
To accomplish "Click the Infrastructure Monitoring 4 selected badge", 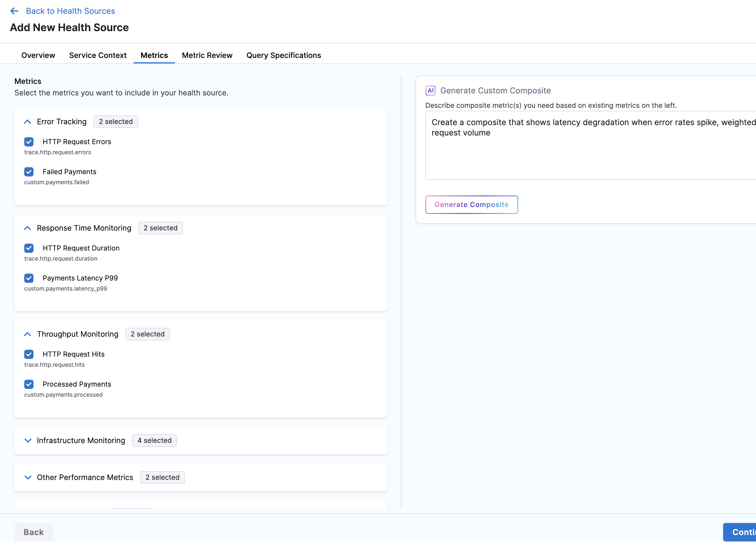I will click(x=154, y=441).
